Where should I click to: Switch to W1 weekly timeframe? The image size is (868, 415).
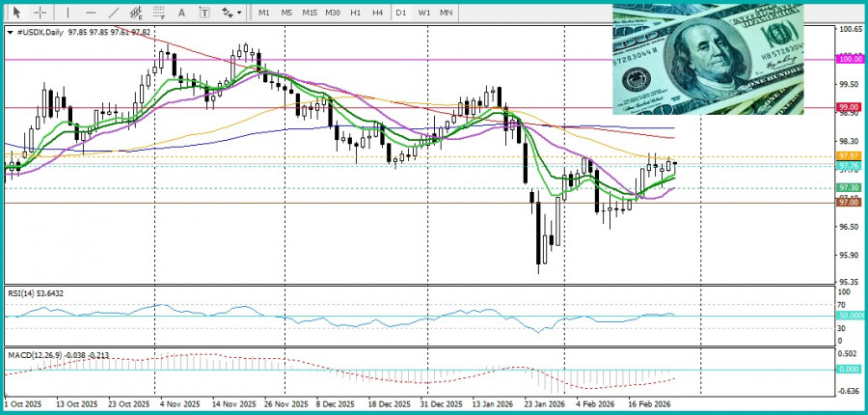[x=424, y=13]
